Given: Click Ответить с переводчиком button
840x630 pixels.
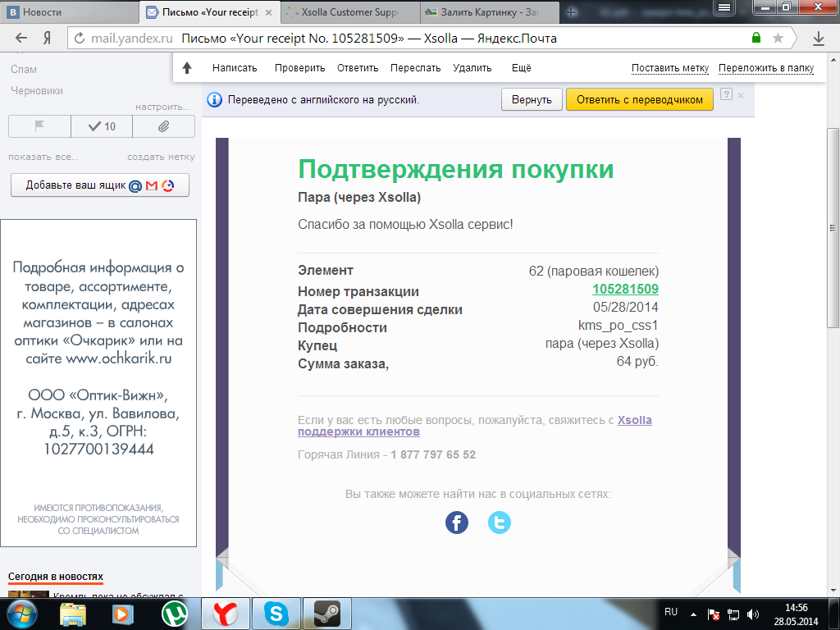Looking at the screenshot, I should click(640, 99).
